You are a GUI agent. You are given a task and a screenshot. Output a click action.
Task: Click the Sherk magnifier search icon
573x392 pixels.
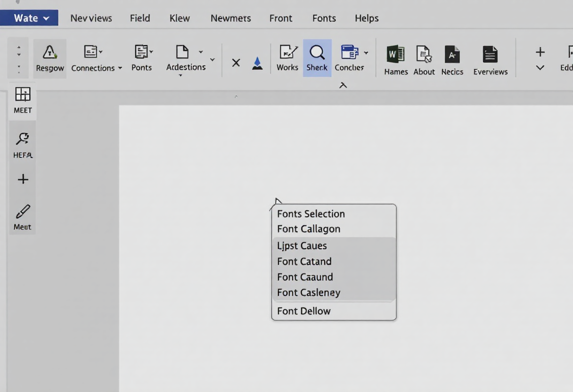(x=317, y=52)
